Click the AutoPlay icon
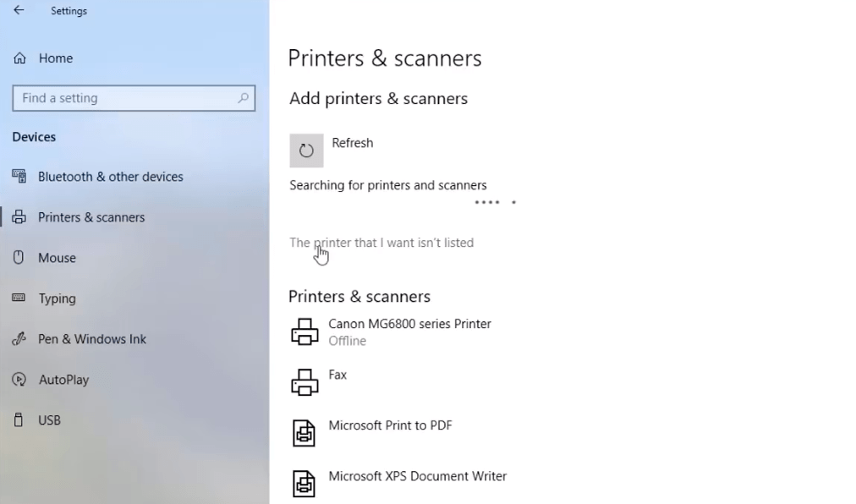Viewport: 856px width, 504px height. point(19,379)
